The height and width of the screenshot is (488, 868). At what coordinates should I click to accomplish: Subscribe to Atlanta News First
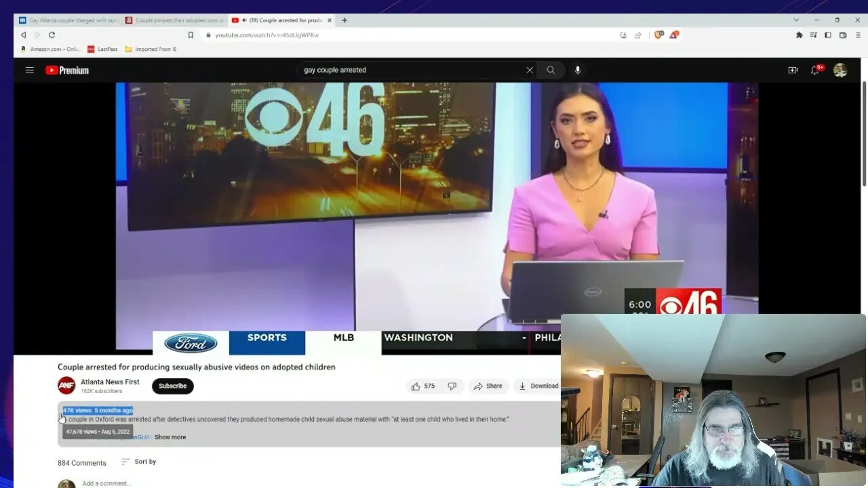click(x=173, y=386)
